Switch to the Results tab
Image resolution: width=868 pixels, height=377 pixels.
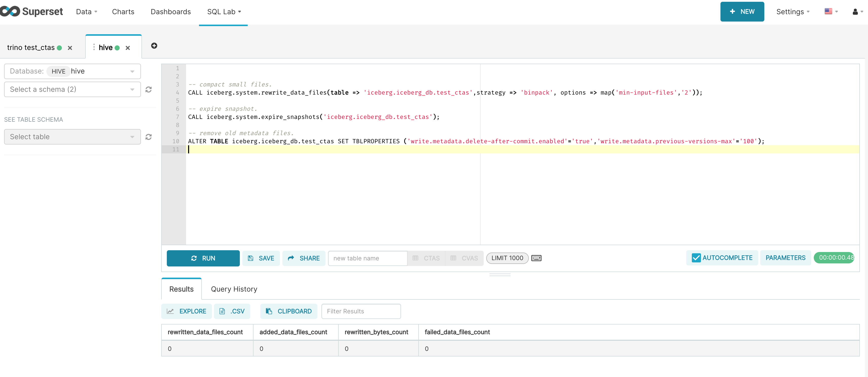(x=181, y=289)
